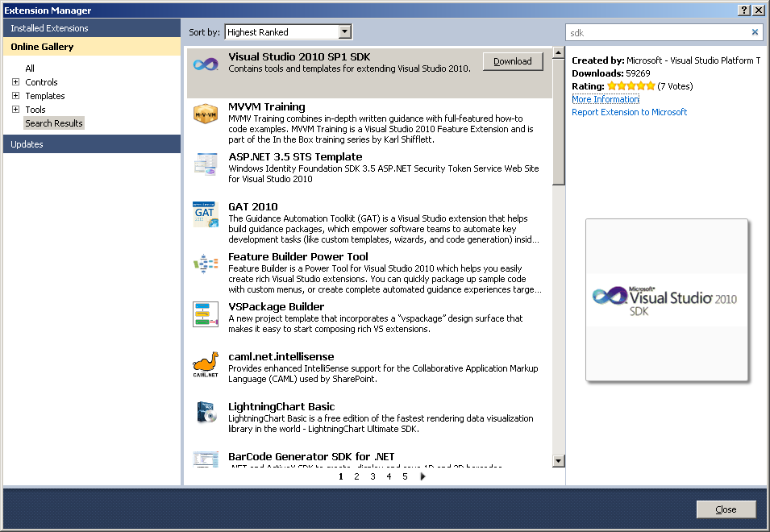The height and width of the screenshot is (532, 770).
Task: Open the Installed Extensions section
Action: click(49, 28)
